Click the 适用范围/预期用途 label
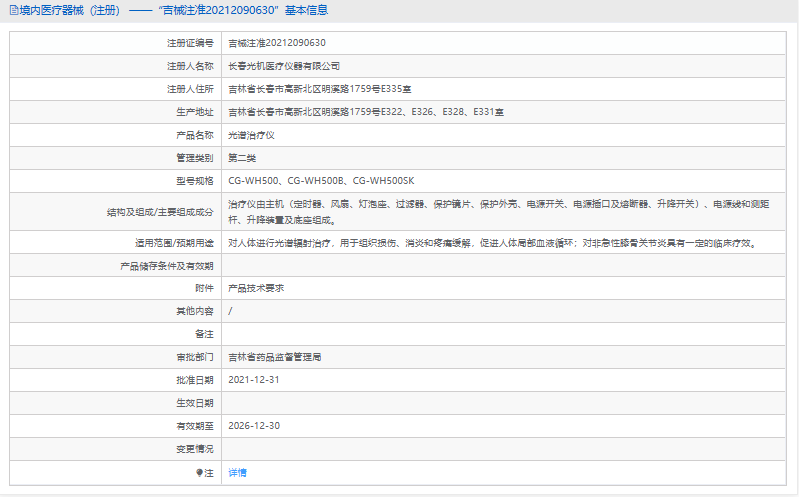The width and height of the screenshot is (799, 497). pyautogui.click(x=174, y=243)
